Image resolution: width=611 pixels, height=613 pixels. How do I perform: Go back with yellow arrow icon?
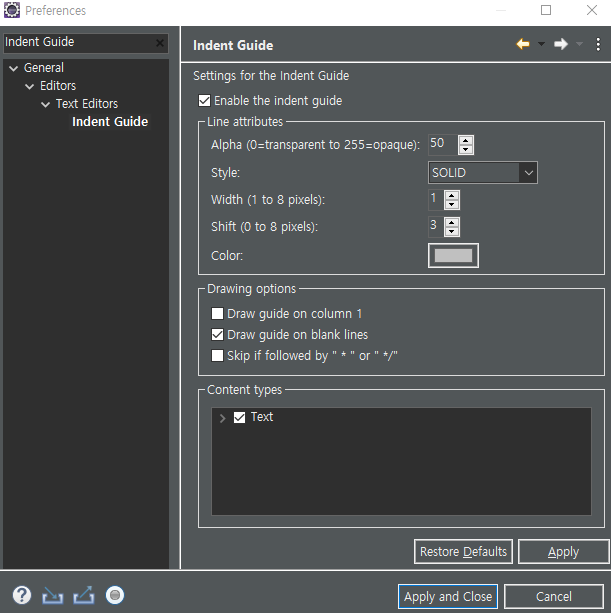click(523, 44)
